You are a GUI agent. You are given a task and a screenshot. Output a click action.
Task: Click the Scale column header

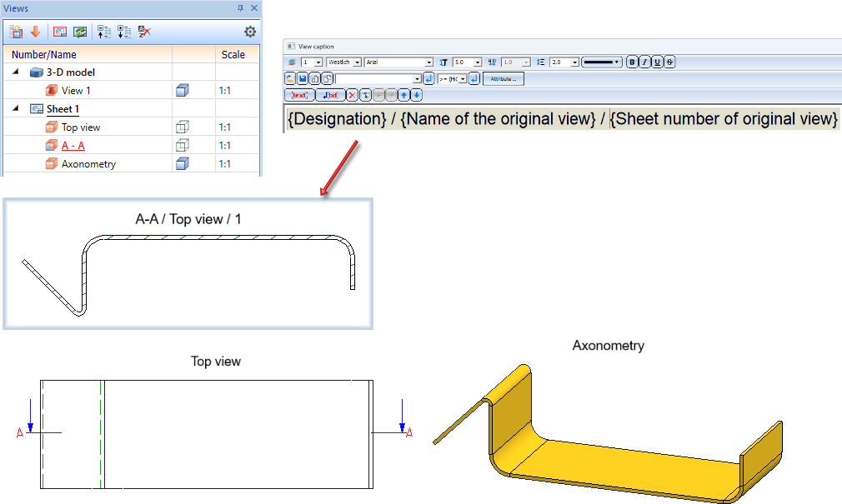[x=238, y=54]
